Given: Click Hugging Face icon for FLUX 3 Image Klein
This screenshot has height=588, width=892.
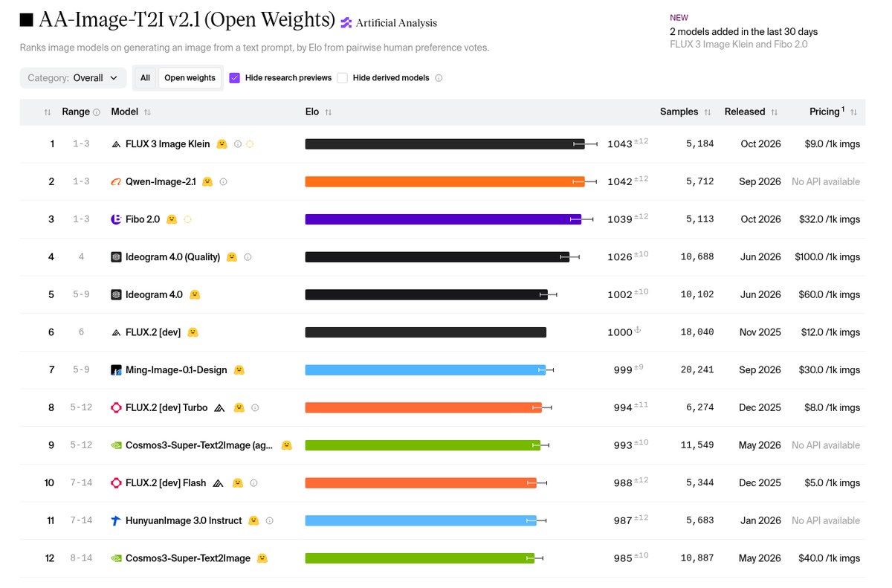Looking at the screenshot, I should 222,144.
